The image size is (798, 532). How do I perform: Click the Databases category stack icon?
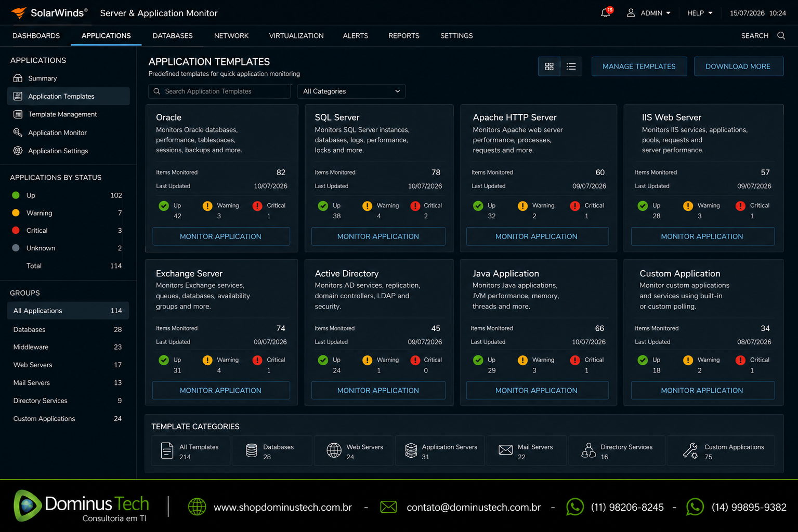click(x=252, y=450)
